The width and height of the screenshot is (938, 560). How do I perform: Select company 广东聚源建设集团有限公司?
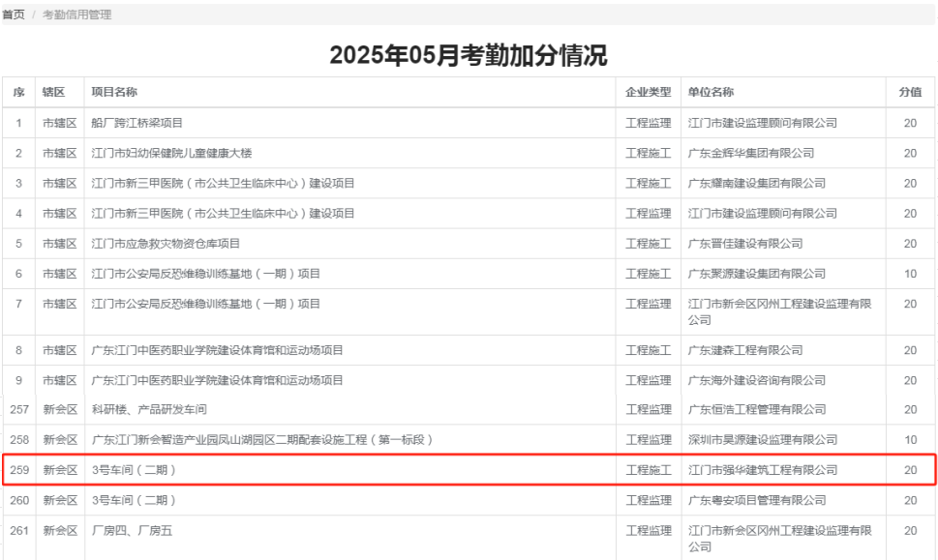tap(756, 274)
